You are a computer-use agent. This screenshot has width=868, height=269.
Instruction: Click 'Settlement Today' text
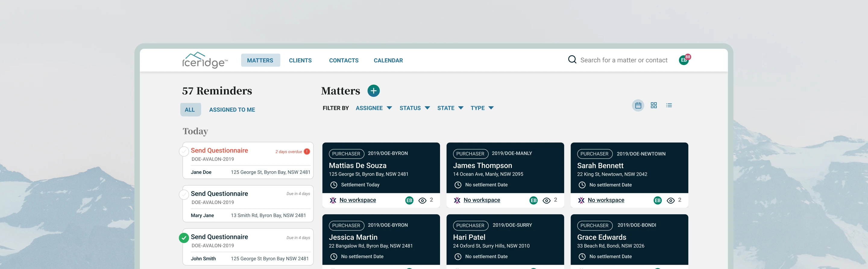point(360,185)
